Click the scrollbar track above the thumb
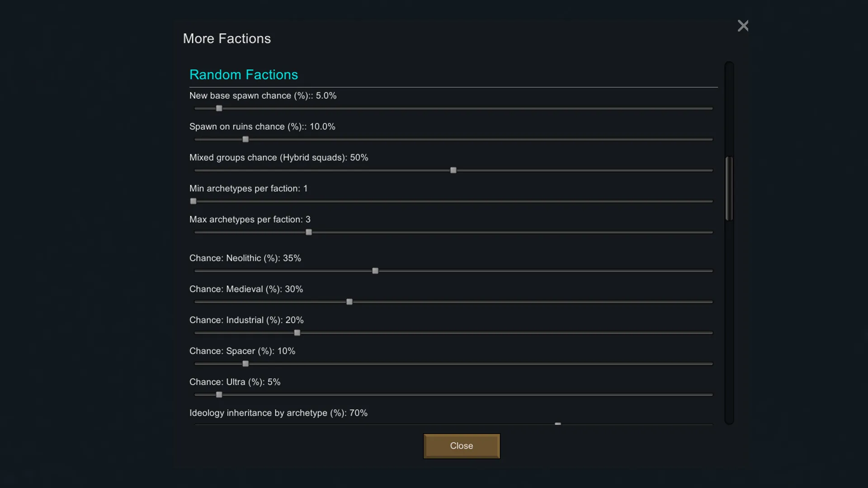 click(729, 108)
